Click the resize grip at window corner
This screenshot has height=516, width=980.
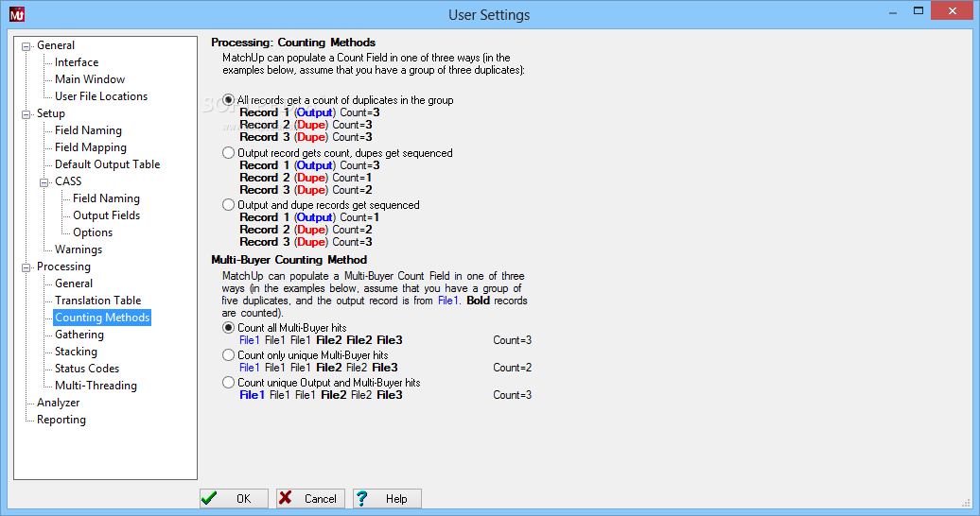pos(966,504)
